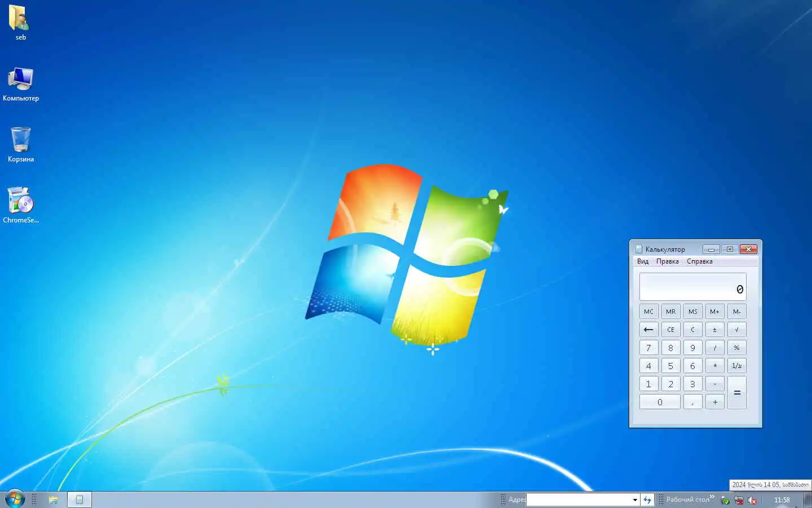Click into the taskbar address input field

[x=578, y=500]
